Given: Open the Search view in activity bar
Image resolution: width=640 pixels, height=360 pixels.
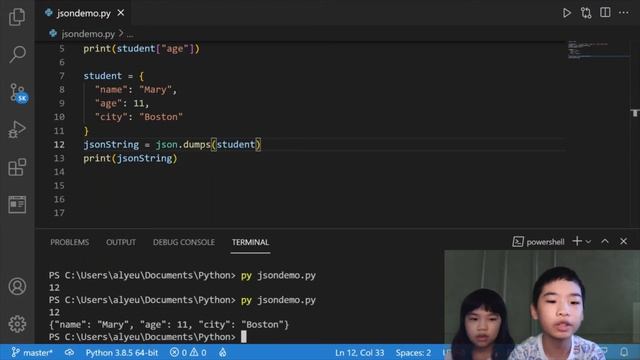Looking at the screenshot, I should point(17,54).
